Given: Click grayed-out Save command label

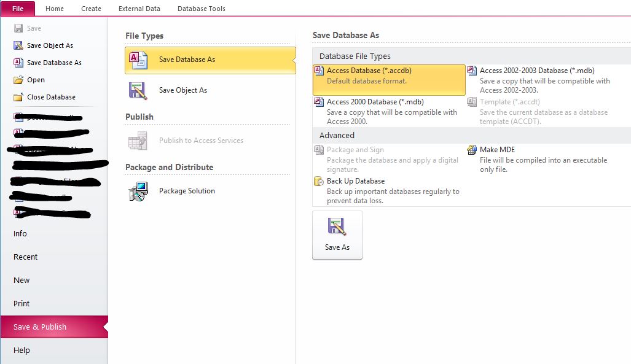Looking at the screenshot, I should pos(34,28).
